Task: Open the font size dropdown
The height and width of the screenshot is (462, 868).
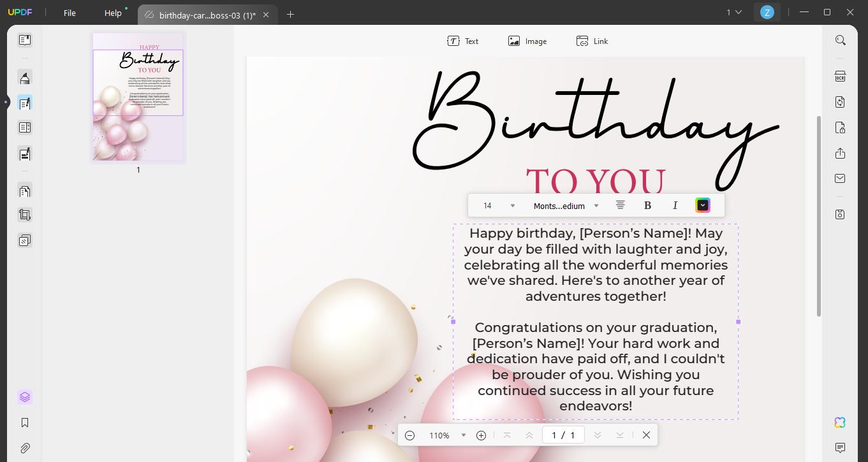Action: tap(512, 206)
